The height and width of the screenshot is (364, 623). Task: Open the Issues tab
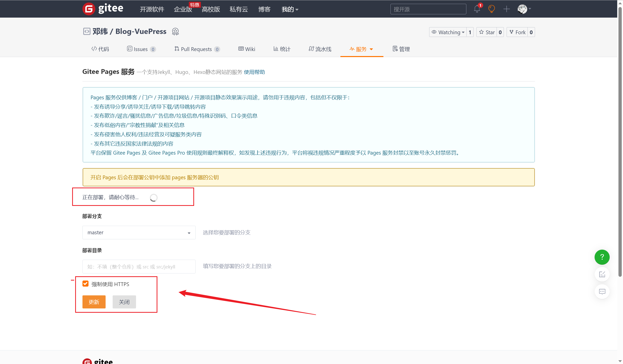coord(141,49)
